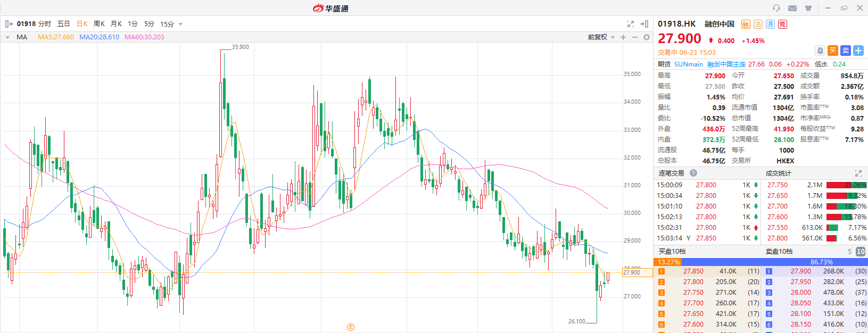Click ask level 6 price 28.150
Viewport: 868px width, 333px height.
[x=801, y=324]
